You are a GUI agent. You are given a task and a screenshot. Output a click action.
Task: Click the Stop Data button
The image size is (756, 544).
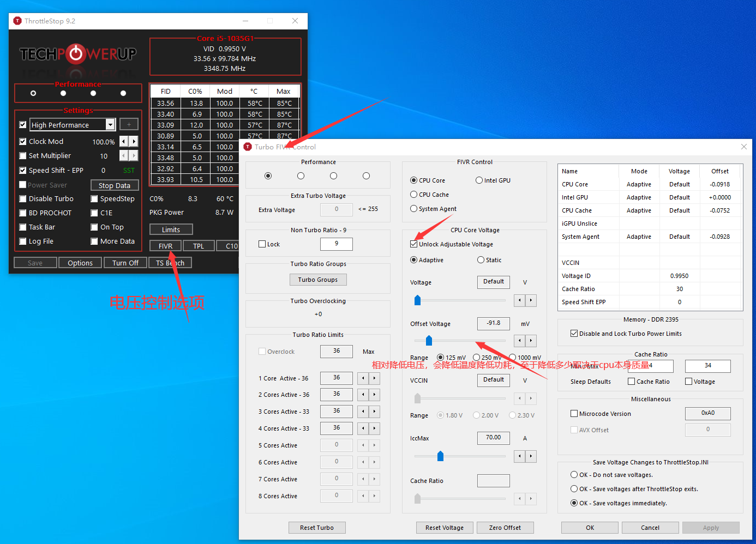click(x=115, y=185)
